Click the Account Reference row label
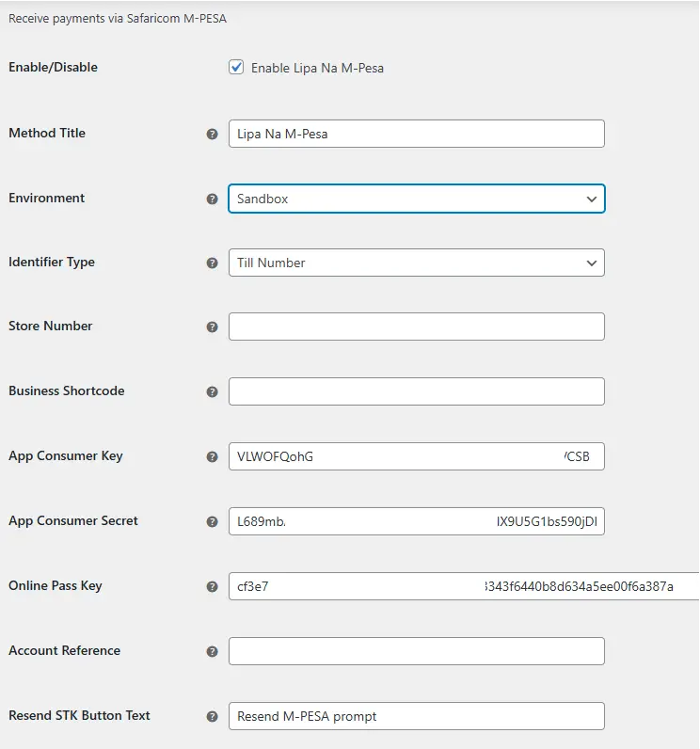700x749 pixels. 65,650
